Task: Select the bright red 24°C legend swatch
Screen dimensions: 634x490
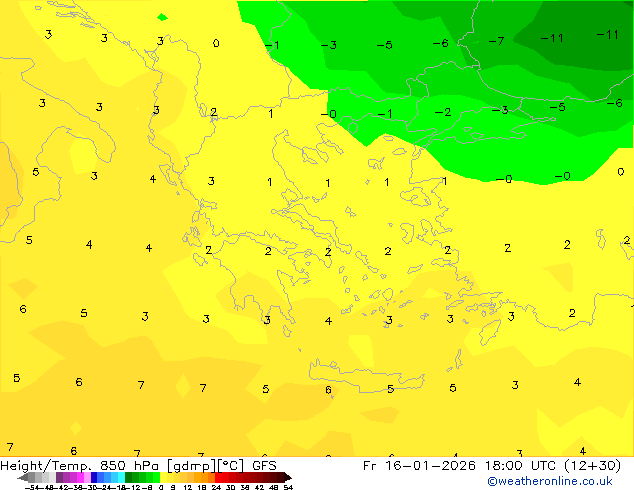Action: (218, 477)
